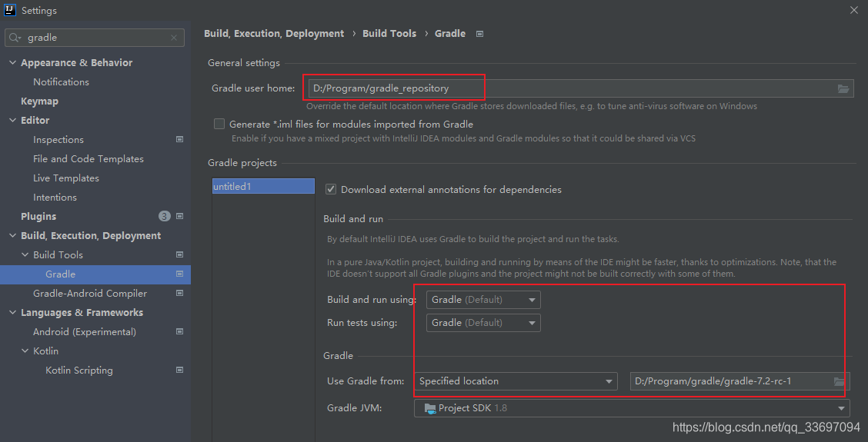Open Android (Experimental) settings
Viewport: 868px width, 442px height.
point(84,332)
